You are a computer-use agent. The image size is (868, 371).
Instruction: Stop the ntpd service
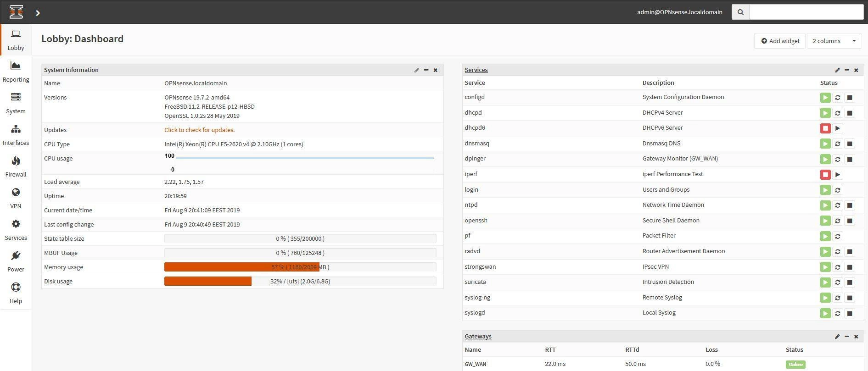[850, 205]
